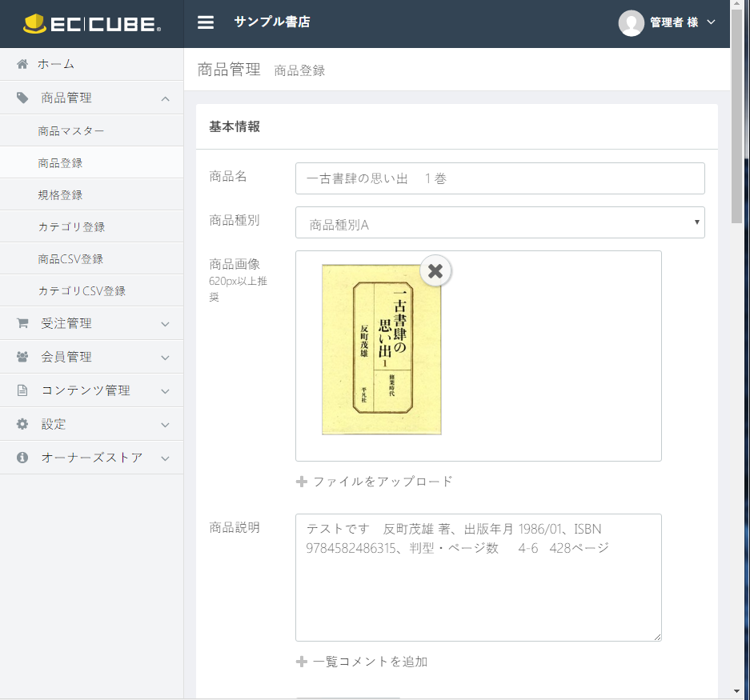
Task: Click the members icon beside 会員管理
Action: (22, 357)
